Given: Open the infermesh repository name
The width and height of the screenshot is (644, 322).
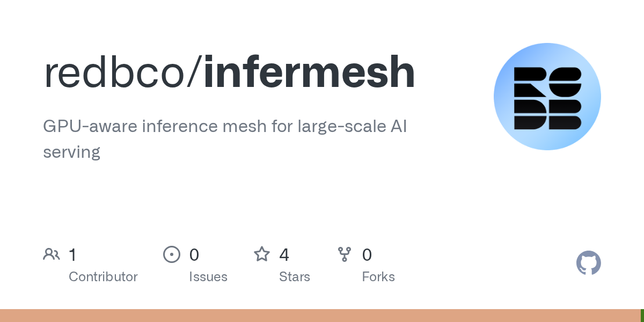Looking at the screenshot, I should point(309,72).
